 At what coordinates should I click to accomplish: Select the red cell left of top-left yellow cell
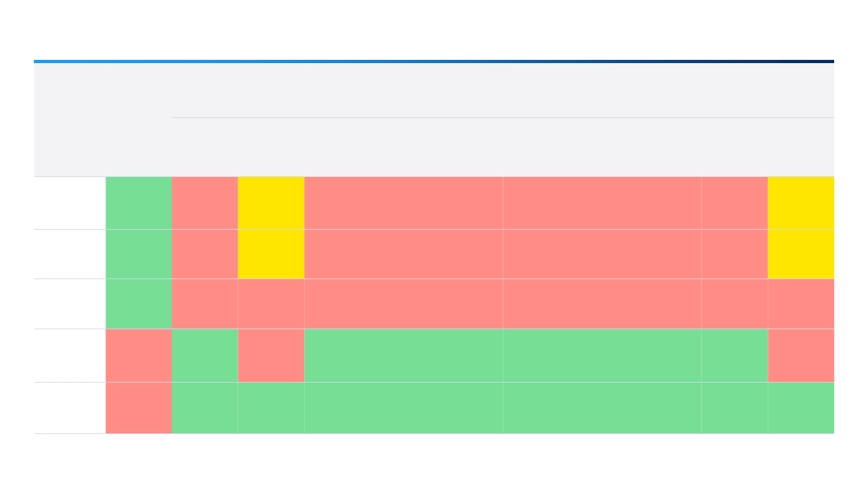click(204, 203)
